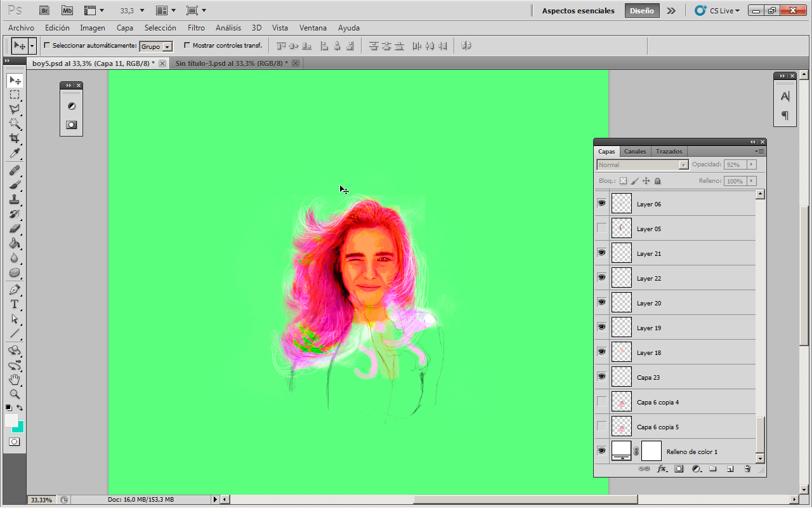Switch to the Trazados tab
This screenshot has width=812, height=508.
tap(669, 151)
